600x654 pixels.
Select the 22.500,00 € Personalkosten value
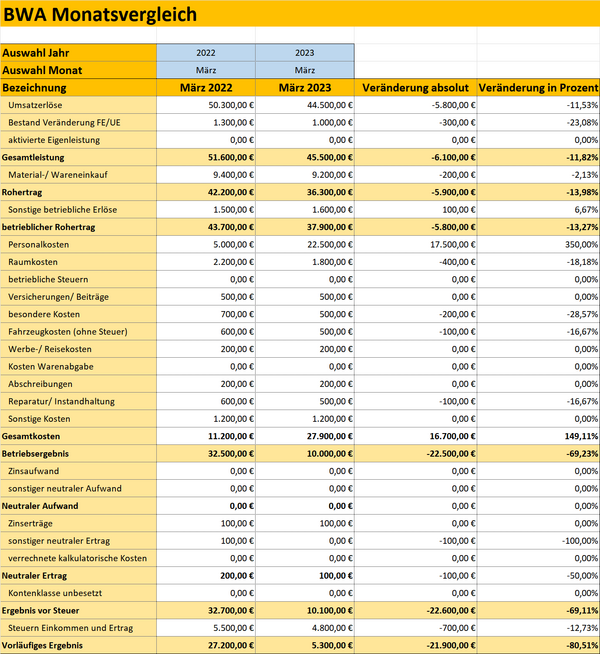point(305,245)
